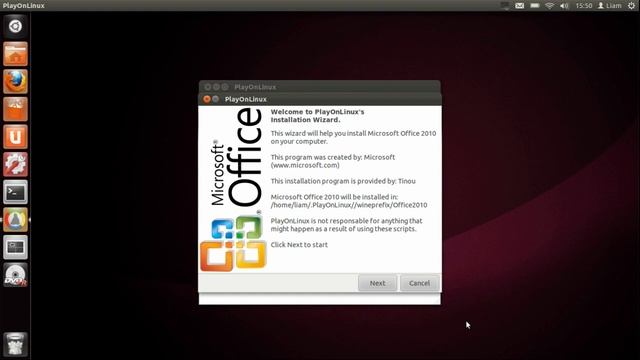Click the 'Welcome to PlayOnLinux's Installation Wizard' heading
The width and height of the screenshot is (640, 360).
[x=318, y=116]
